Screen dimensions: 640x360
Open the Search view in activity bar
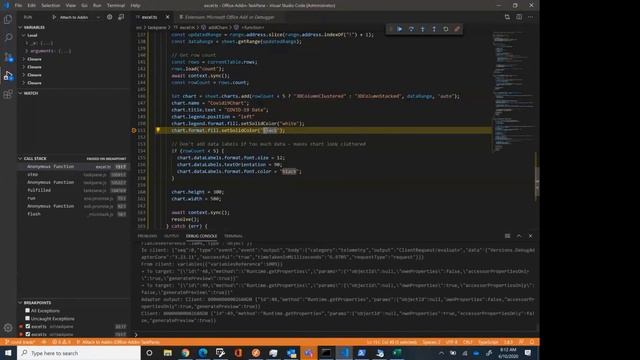[x=8, y=38]
